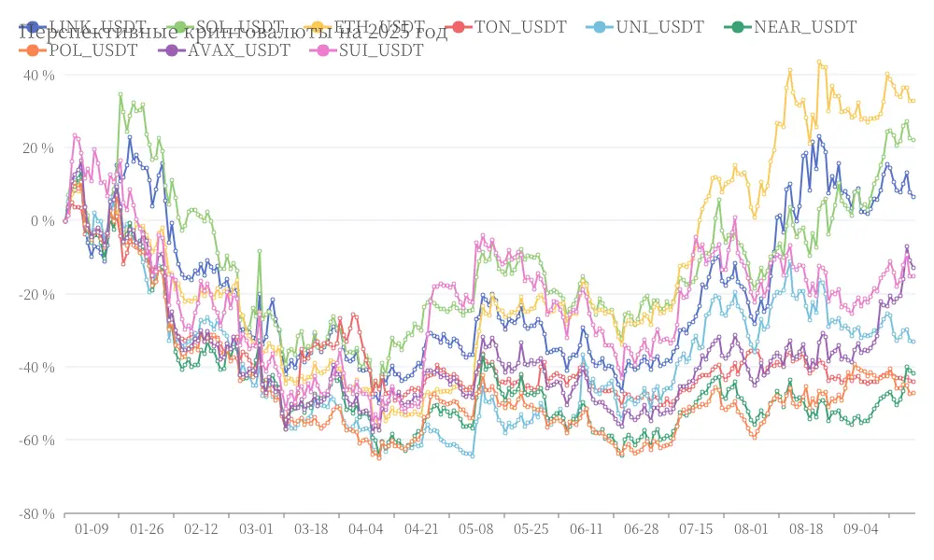Click the 09-04 date axis label
The height and width of the screenshot is (560, 934).
click(x=861, y=529)
